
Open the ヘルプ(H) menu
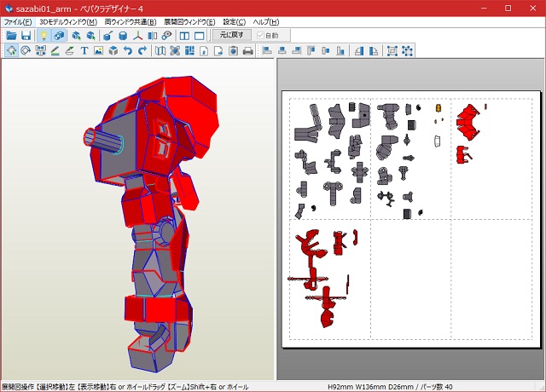click(266, 22)
